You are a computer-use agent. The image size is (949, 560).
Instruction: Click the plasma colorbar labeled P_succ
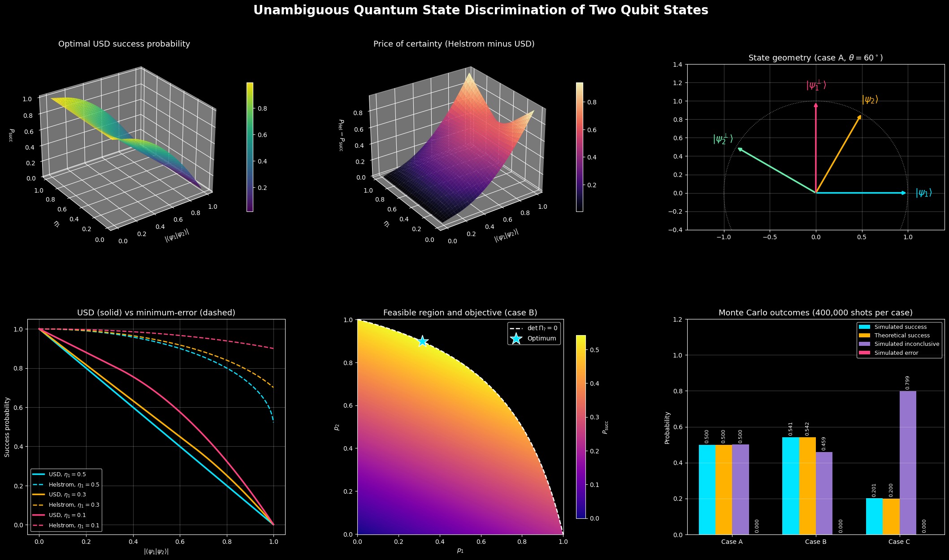point(581,426)
